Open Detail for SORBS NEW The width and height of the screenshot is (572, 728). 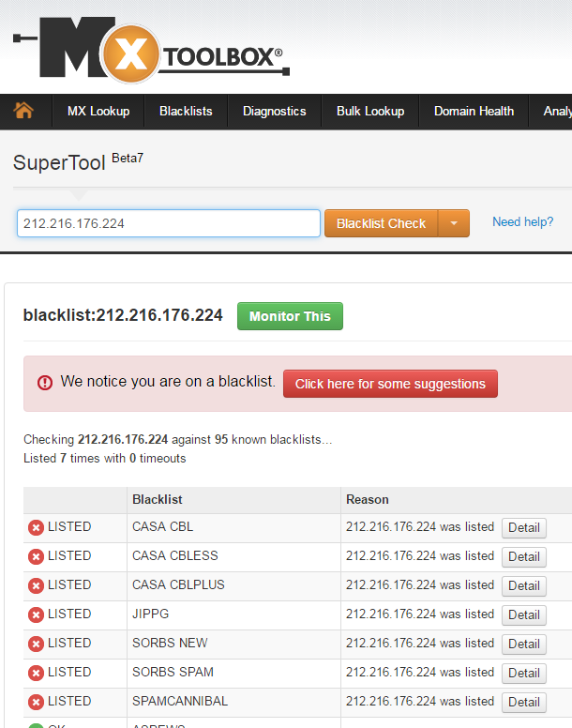pos(524,644)
